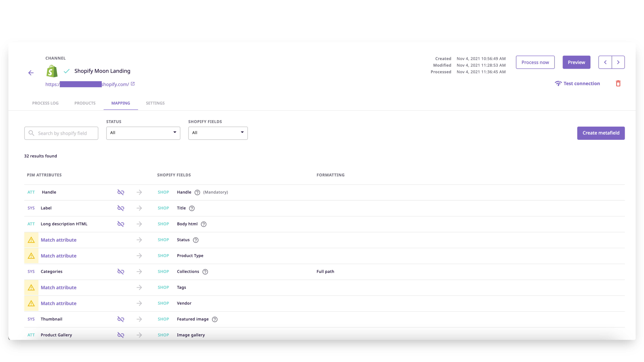The image size is (644, 362).
Task: Open the SHOPIFY FIELDS filter dropdown
Action: point(218,133)
